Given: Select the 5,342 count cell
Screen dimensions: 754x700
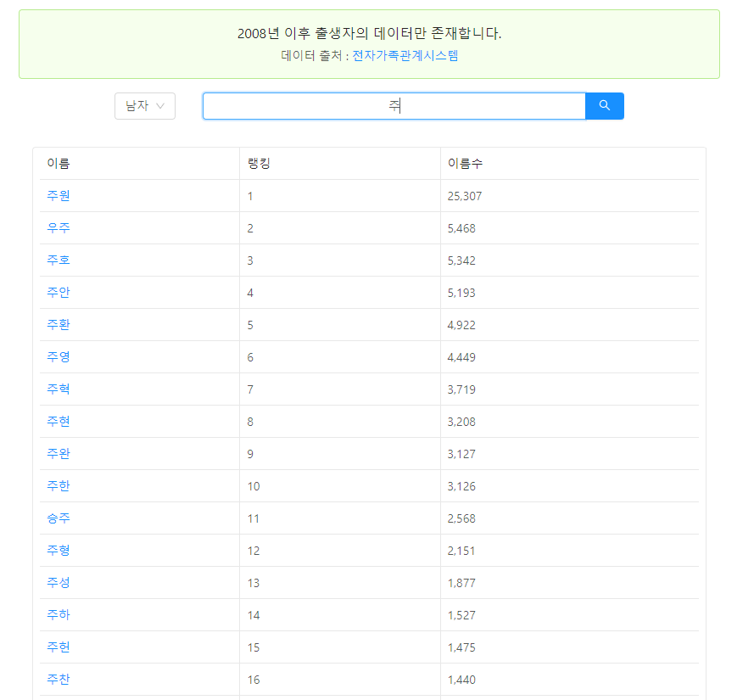Looking at the screenshot, I should (x=569, y=260).
